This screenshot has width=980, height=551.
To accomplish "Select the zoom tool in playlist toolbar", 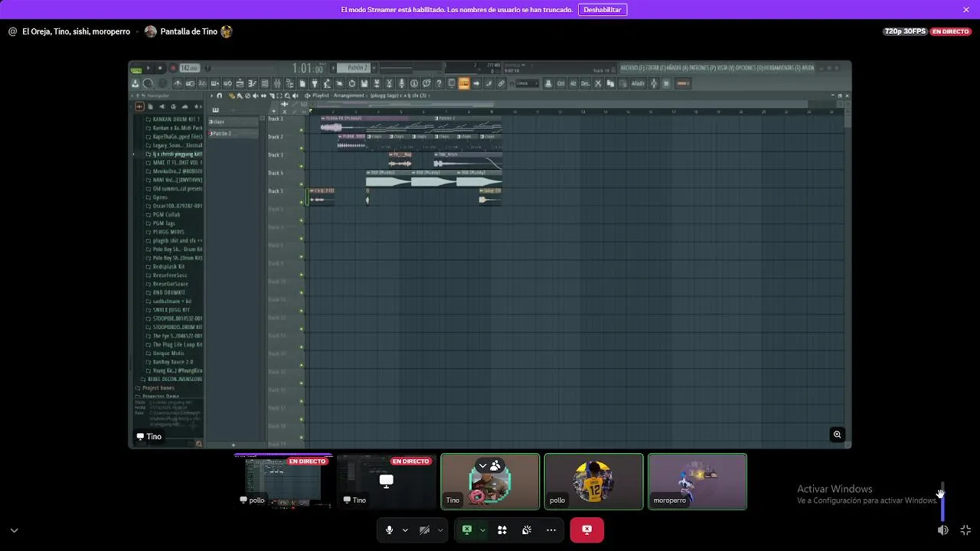I will coord(287,96).
